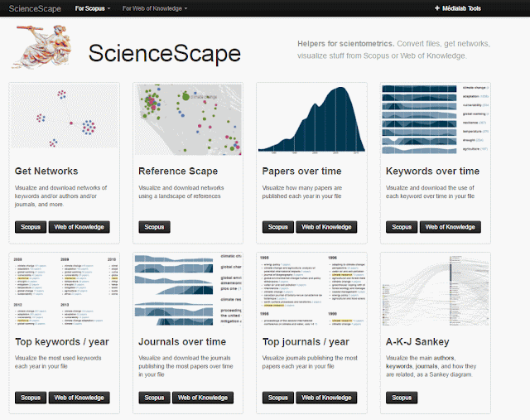Click Scopus button under Papers over time

pos(278,227)
